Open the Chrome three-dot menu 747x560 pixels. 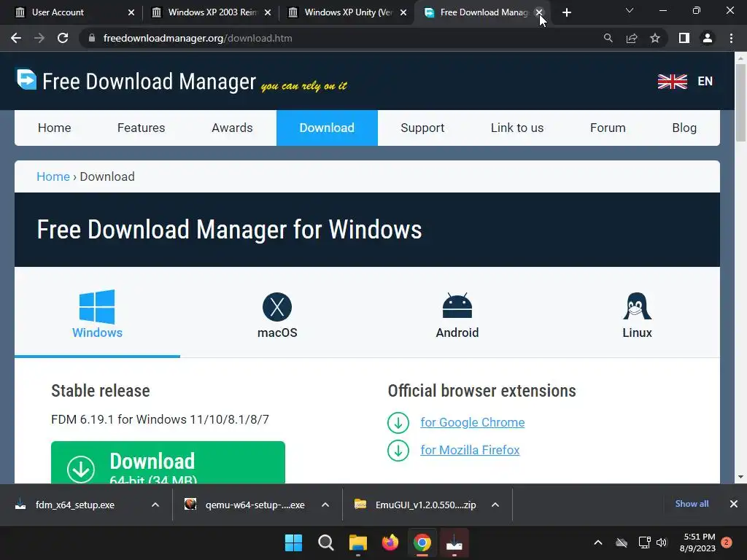[x=731, y=38]
